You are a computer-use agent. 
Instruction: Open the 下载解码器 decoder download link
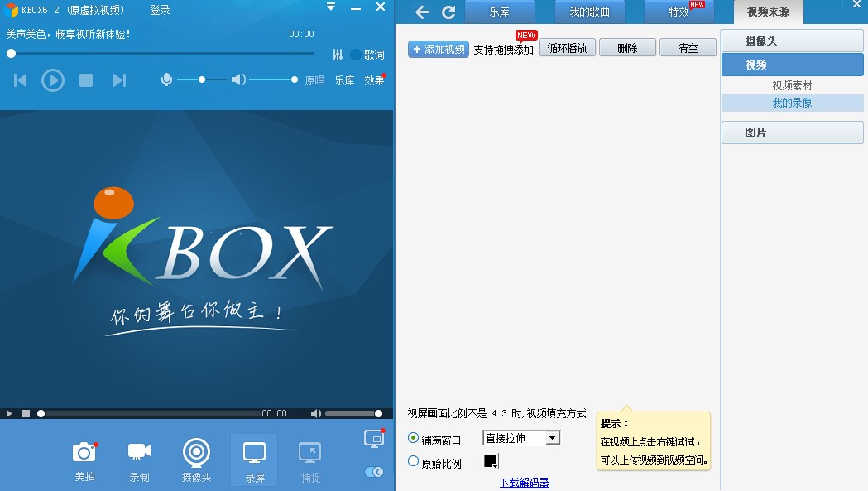click(527, 482)
